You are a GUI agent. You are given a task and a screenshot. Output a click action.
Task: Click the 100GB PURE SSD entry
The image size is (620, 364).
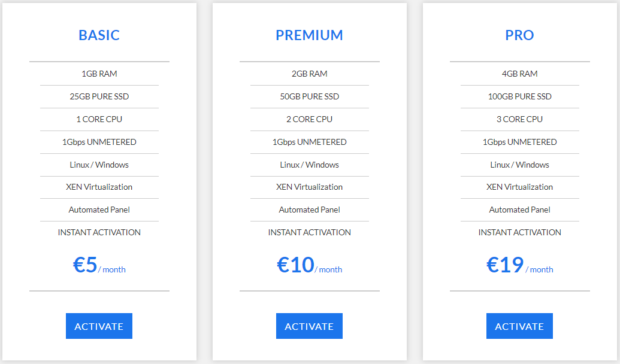(x=520, y=96)
